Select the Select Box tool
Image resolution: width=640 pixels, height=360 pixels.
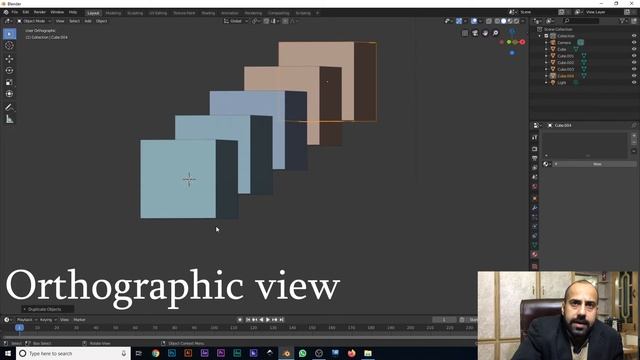pyautogui.click(x=9, y=33)
